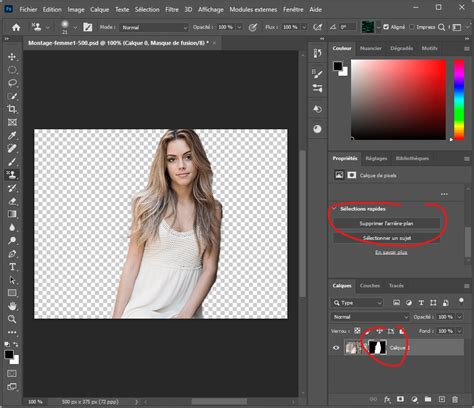Toggle Quick Mask mode at toolbar bottom

coord(12,373)
